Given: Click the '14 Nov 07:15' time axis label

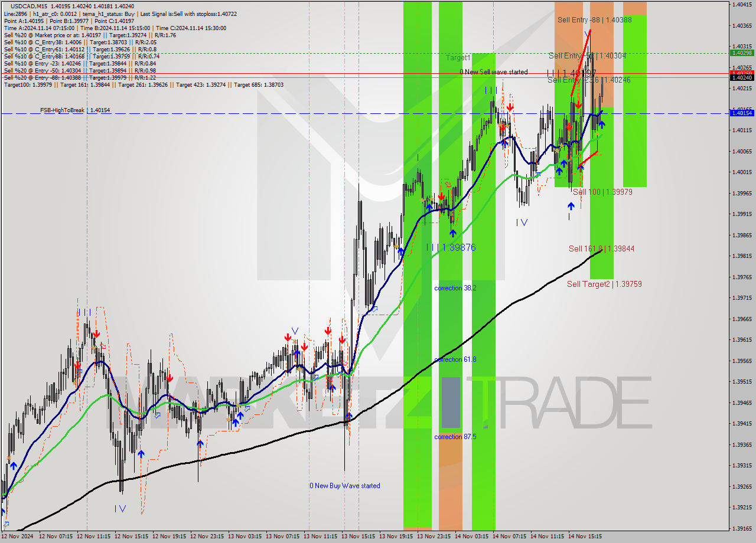Looking at the screenshot, I should (x=510, y=537).
